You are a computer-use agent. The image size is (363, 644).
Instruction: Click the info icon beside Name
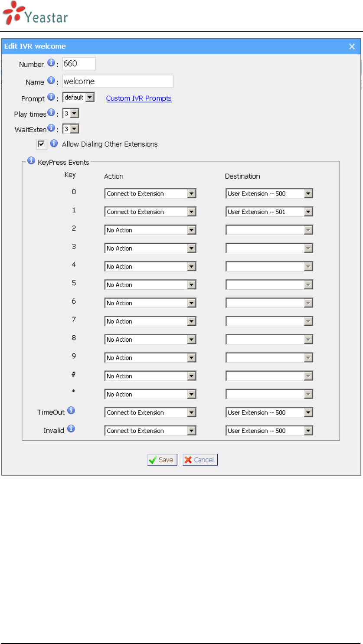pyautogui.click(x=51, y=81)
